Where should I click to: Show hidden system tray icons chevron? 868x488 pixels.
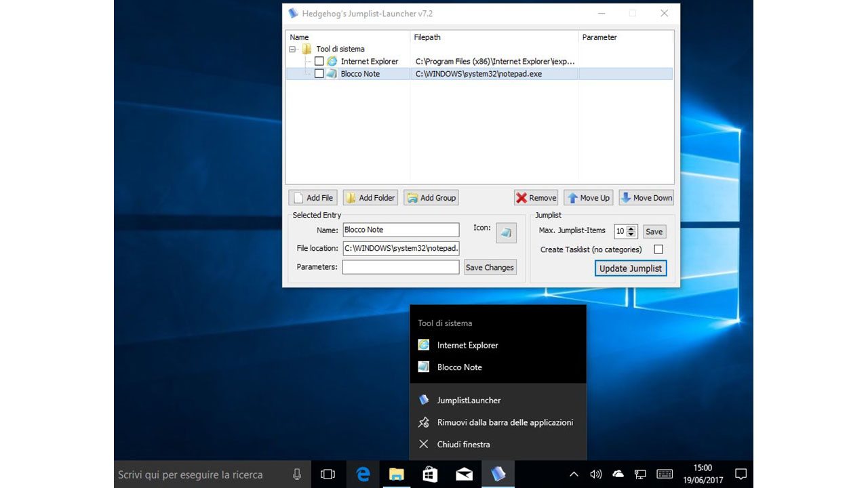click(574, 474)
